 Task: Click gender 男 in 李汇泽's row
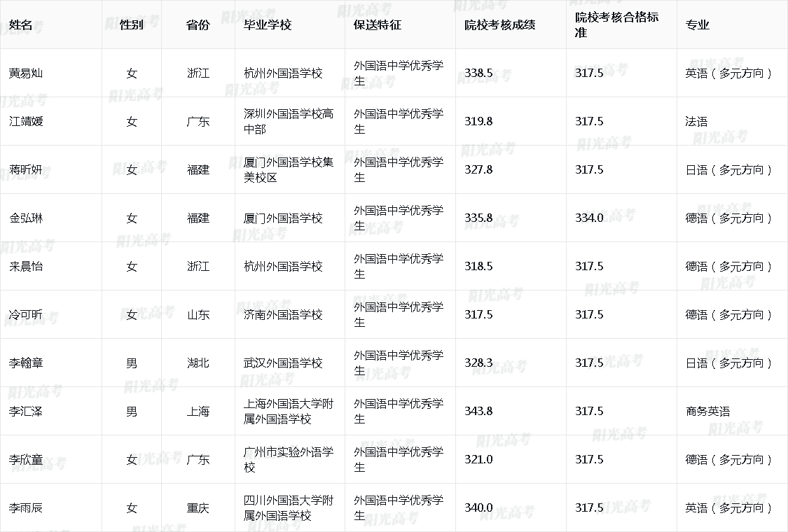[x=132, y=412]
